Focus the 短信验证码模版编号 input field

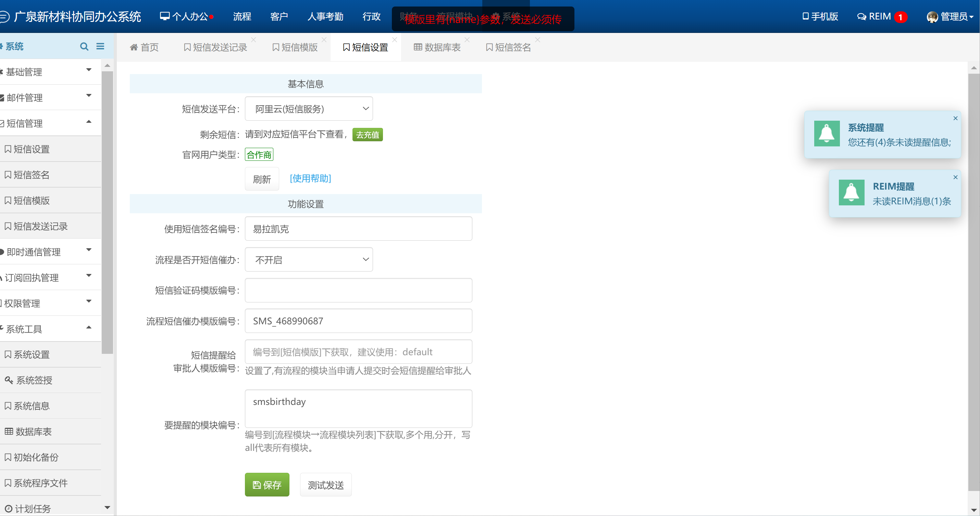(358, 290)
